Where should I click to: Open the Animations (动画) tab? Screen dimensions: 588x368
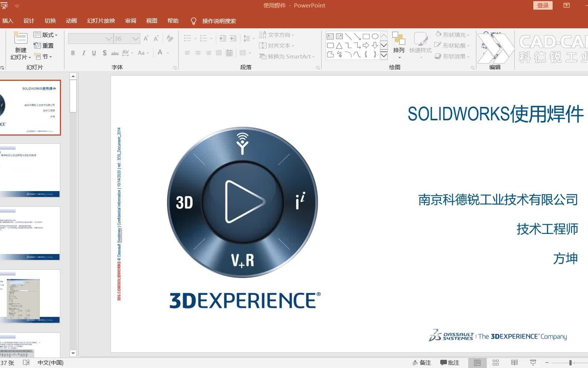[x=71, y=21]
